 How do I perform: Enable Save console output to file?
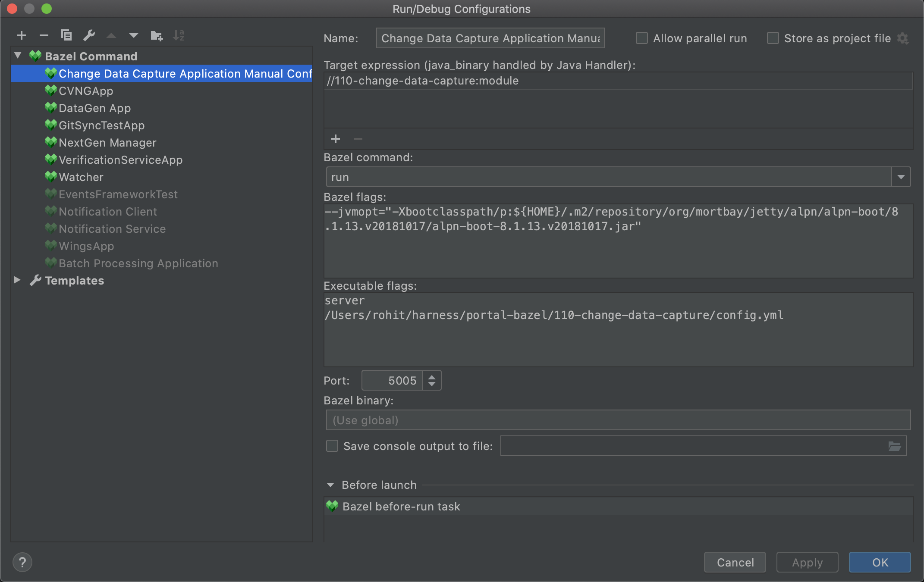tap(332, 446)
